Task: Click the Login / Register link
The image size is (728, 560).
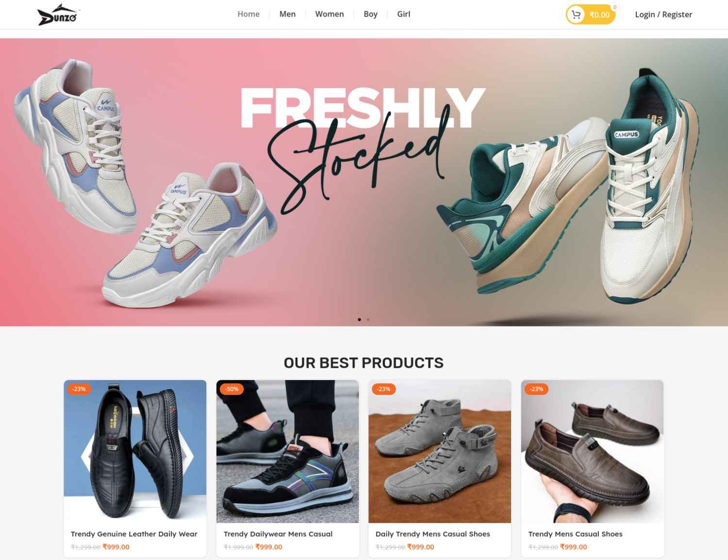Action: click(663, 15)
